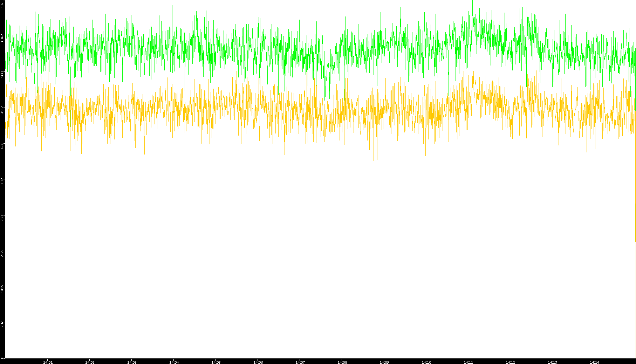Click the 2830 y-axis label
The width and height of the screenshot is (636, 364).
click(x=2, y=217)
